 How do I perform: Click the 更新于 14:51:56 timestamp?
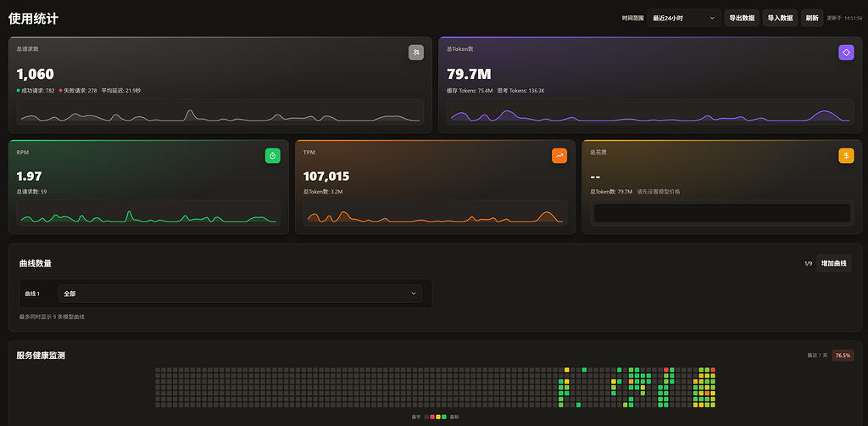click(845, 18)
